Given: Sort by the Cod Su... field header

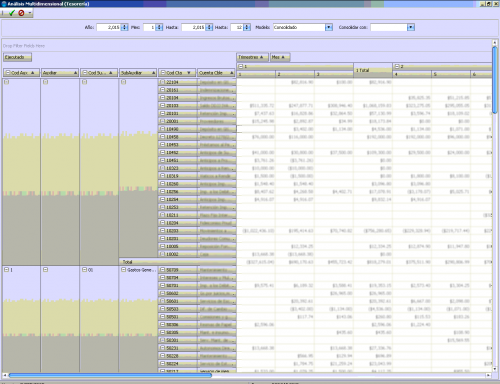Looking at the screenshot, I should click(99, 73).
